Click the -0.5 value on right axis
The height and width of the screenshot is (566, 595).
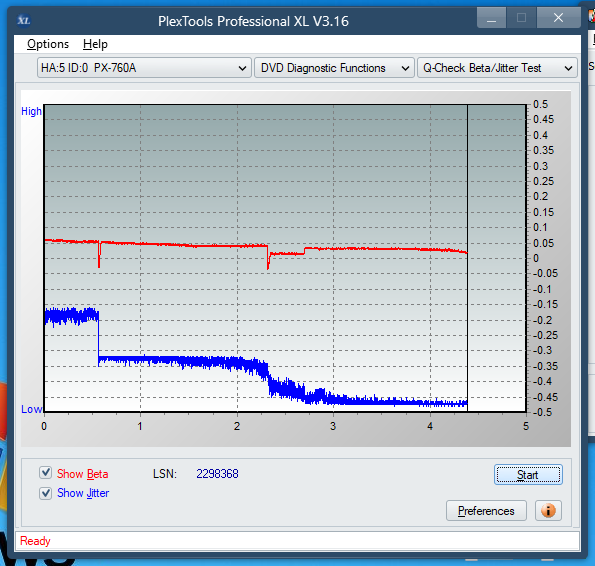click(x=543, y=412)
